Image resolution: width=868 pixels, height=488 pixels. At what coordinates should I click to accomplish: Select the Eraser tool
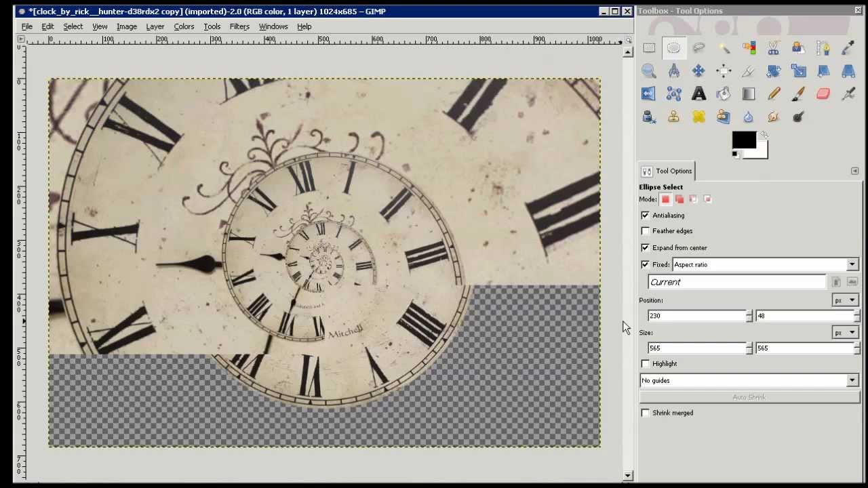tap(823, 94)
